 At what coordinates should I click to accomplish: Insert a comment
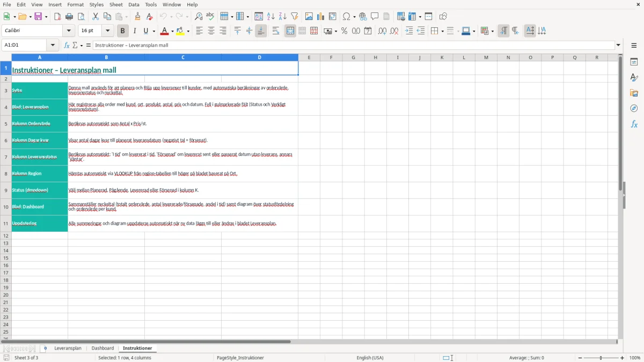[375, 17]
